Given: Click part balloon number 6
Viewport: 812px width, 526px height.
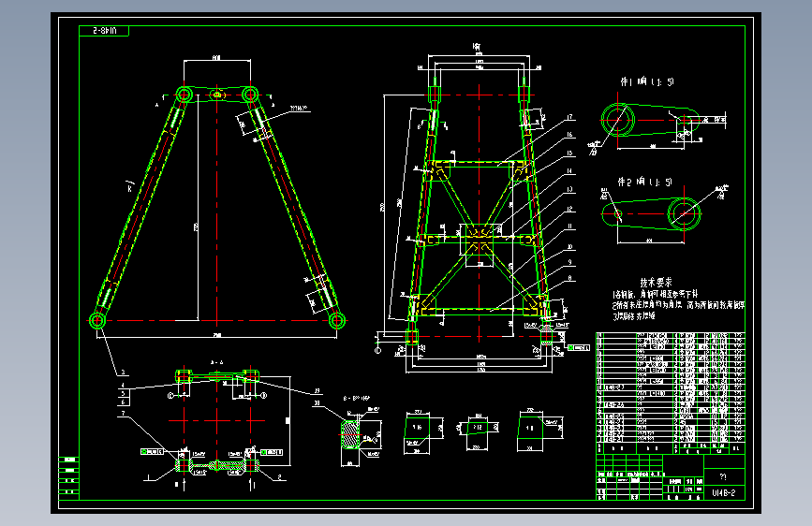Looking at the screenshot, I should (124, 402).
